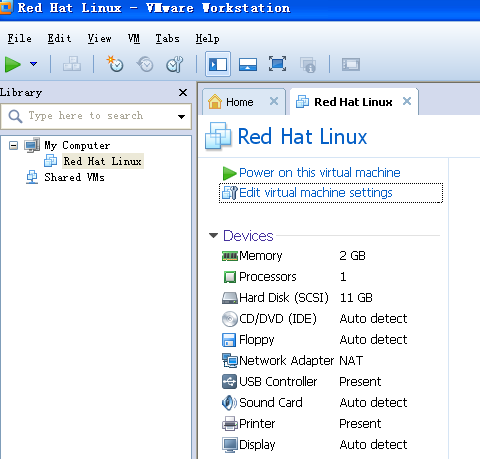
Task: Select My Computer in the library tree
Action: click(77, 145)
